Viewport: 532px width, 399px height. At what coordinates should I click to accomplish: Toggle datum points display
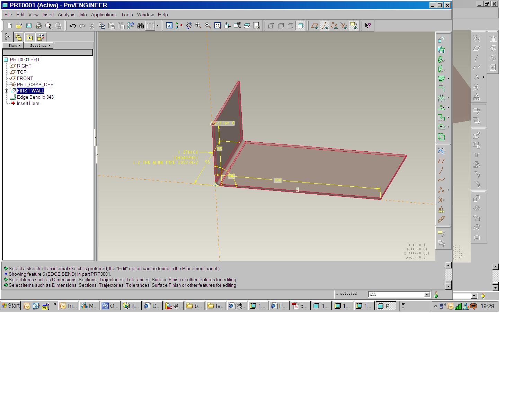tap(334, 26)
